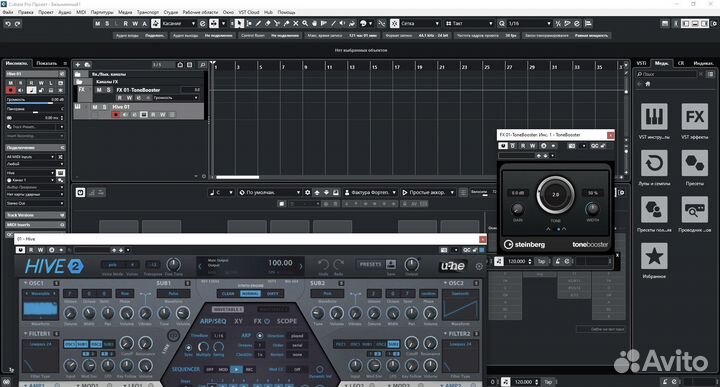This screenshot has height=387, width=720.
Task: Open Hive settings gear icon
Action: (x=479, y=266)
